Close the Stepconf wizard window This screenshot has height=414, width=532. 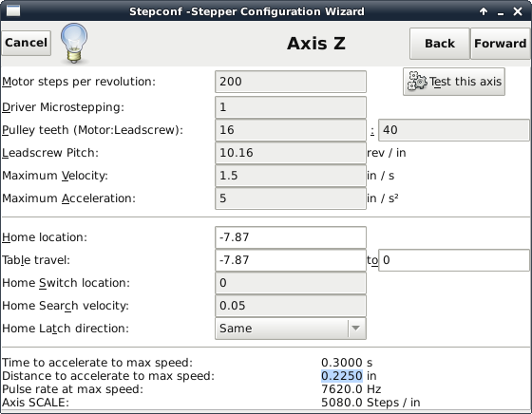click(518, 11)
